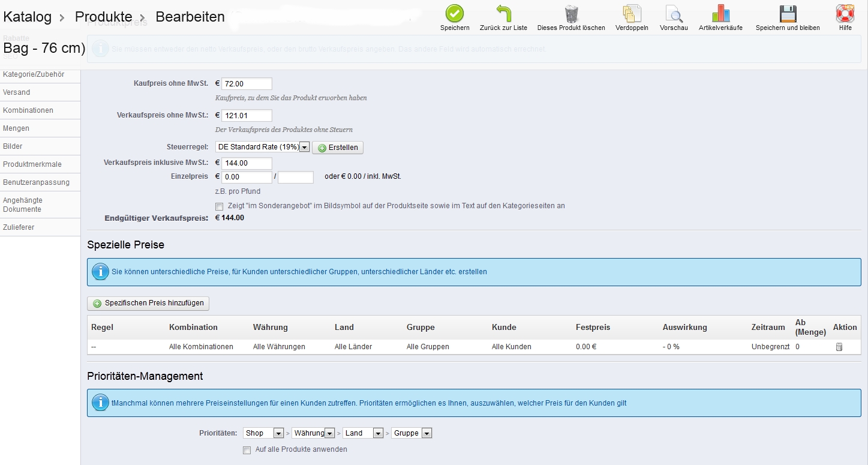868x465 pixels.
Task: Click the '€ 144.00' final price value
Action: [x=230, y=218]
